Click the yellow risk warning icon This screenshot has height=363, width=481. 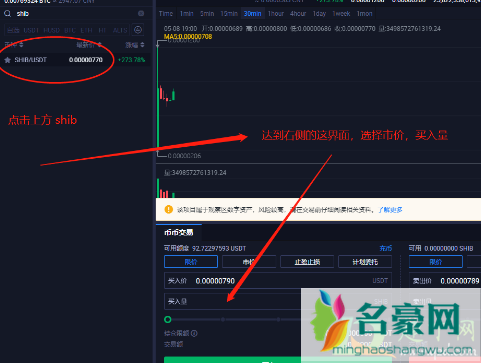(x=169, y=209)
